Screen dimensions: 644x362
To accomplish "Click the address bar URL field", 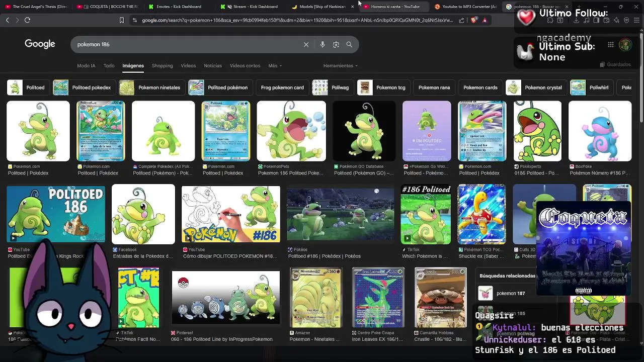I will tap(297, 20).
